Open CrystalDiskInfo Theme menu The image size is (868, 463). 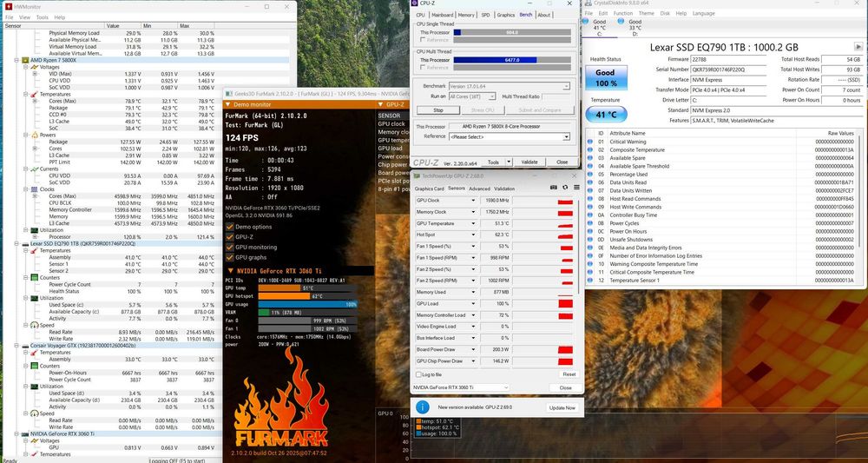(646, 13)
